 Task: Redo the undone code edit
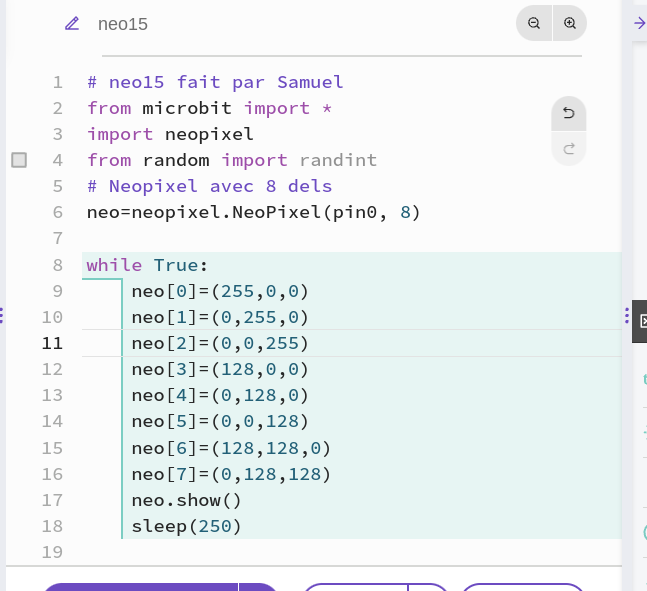(x=569, y=149)
